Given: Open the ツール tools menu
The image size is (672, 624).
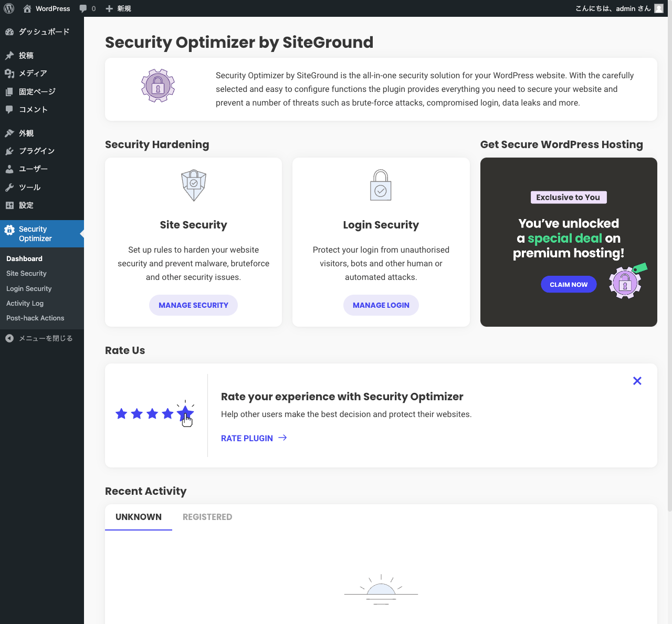Looking at the screenshot, I should click(42, 187).
